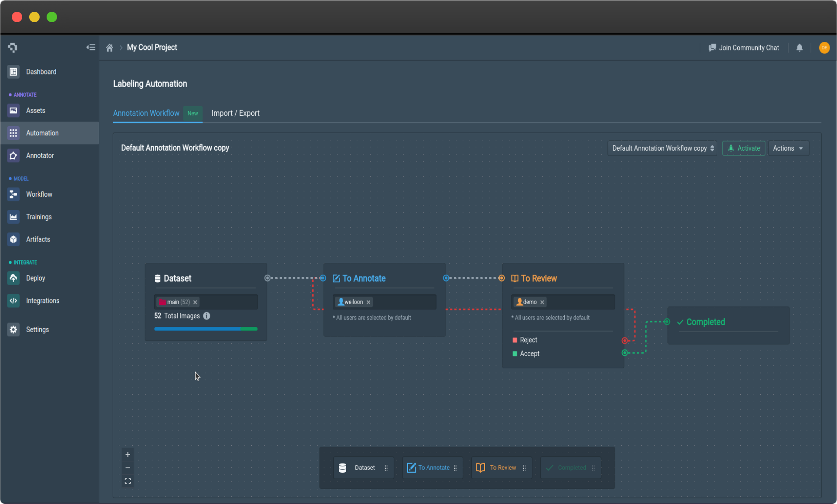Select the Assets icon in the sidebar
This screenshot has width=837, height=504.
click(13, 111)
